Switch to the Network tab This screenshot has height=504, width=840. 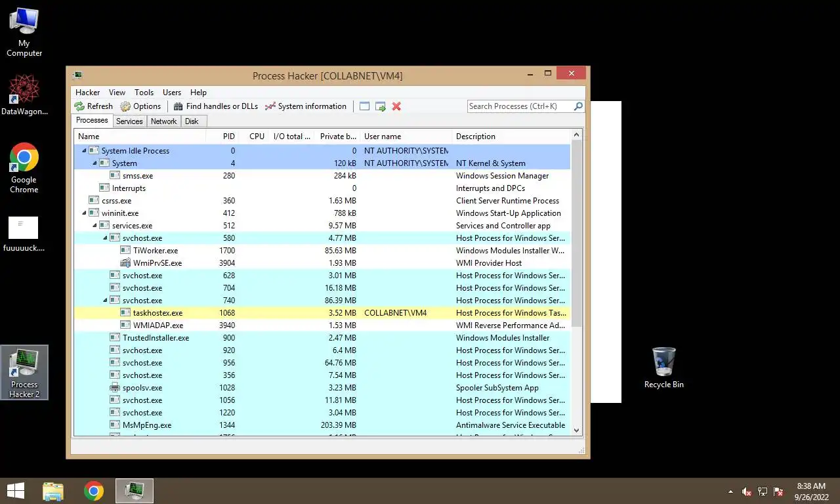163,121
